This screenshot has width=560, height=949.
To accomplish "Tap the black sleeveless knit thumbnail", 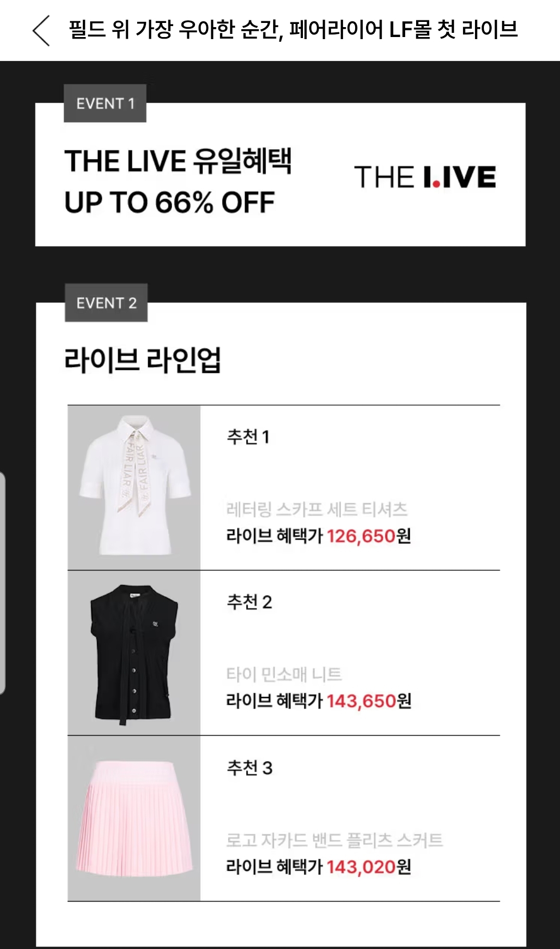I will pyautogui.click(x=134, y=653).
